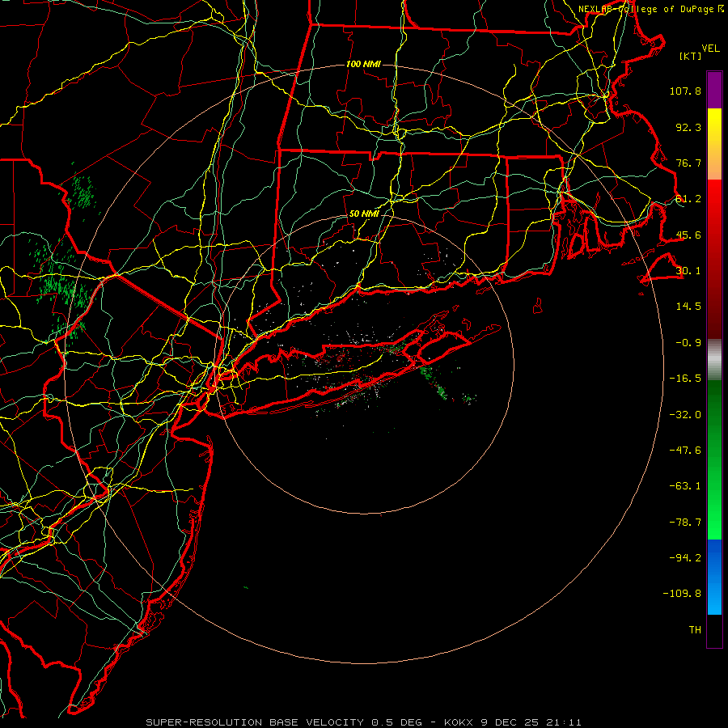Click the blue segment of the velocity color bar

click(x=714, y=577)
